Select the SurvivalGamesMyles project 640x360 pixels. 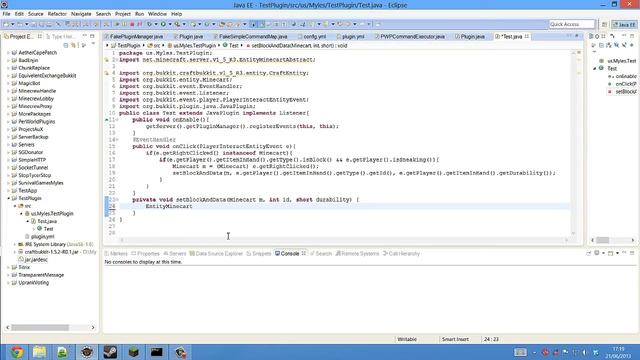pyautogui.click(x=41, y=183)
